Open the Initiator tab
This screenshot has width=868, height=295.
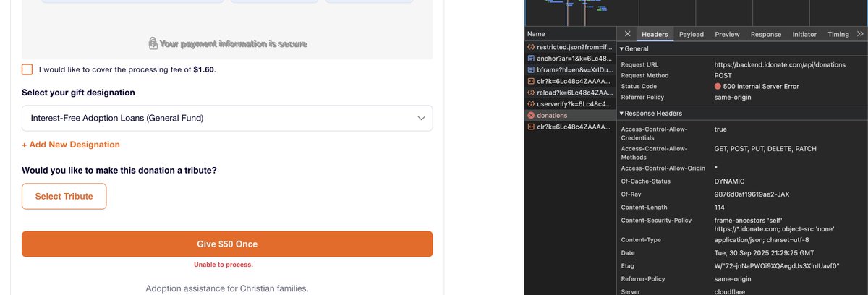804,34
